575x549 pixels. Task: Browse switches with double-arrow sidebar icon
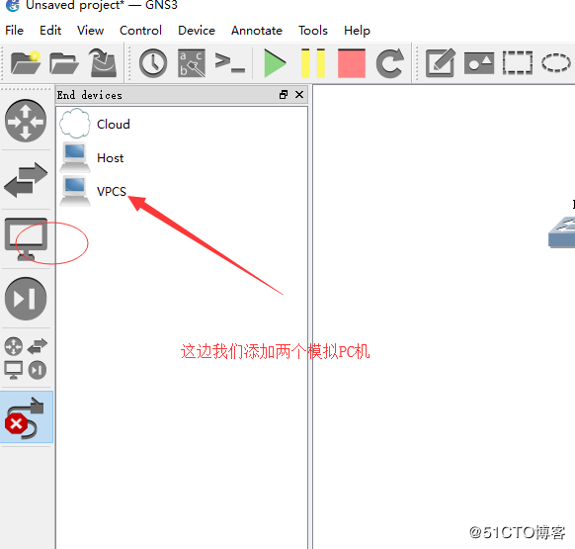coord(26,180)
